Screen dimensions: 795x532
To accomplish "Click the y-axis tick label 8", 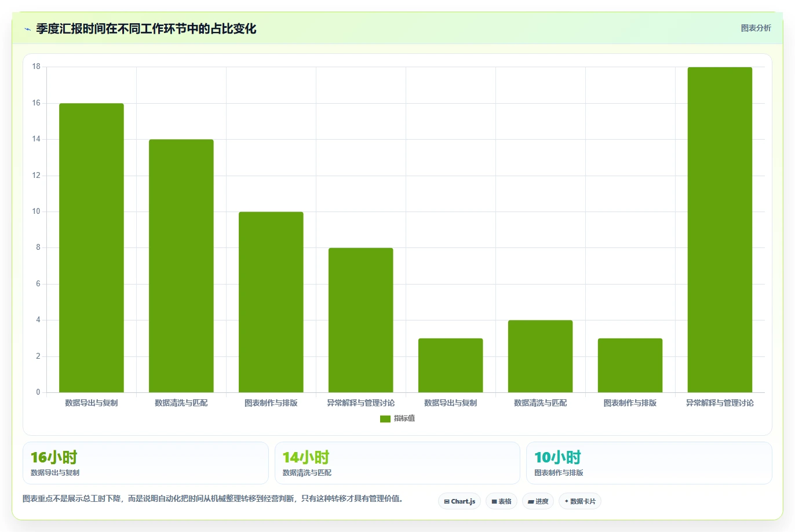I will click(38, 247).
